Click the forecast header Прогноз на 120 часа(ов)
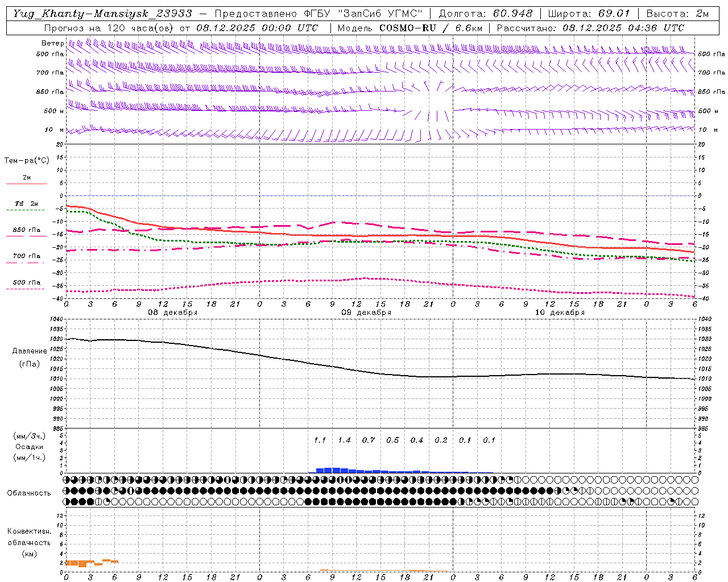 pyautogui.click(x=110, y=28)
